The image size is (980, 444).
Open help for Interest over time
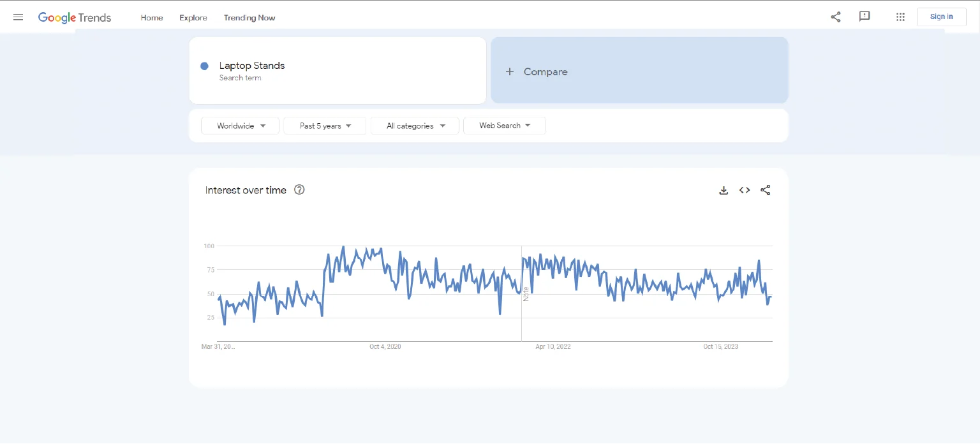pos(299,189)
